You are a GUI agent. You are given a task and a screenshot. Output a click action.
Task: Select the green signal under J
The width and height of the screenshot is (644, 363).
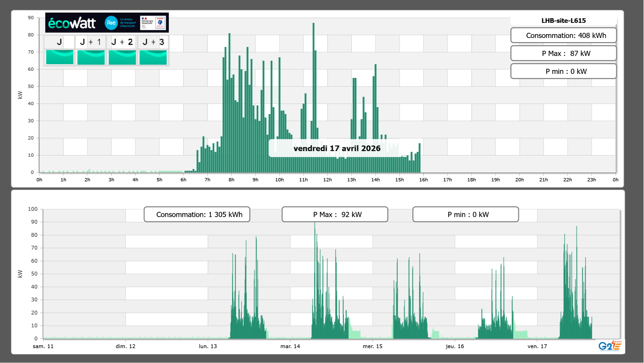[x=60, y=57]
